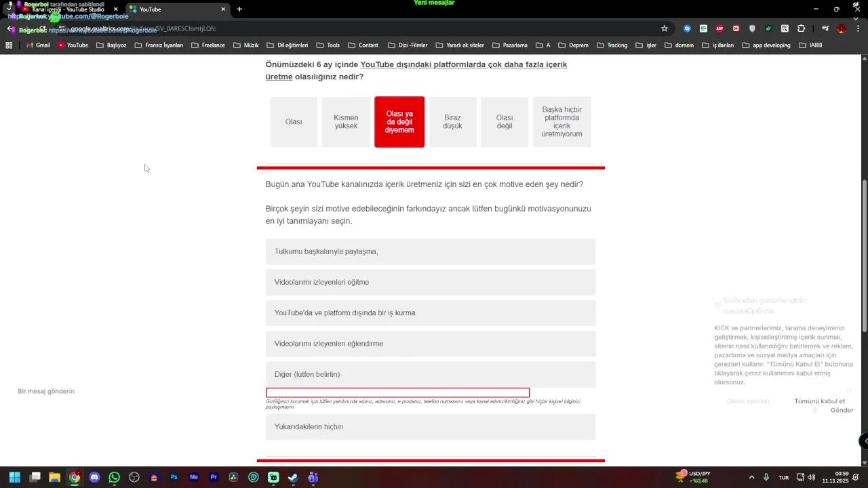
Task: Click the microphone icon in system tray
Action: coord(766,477)
